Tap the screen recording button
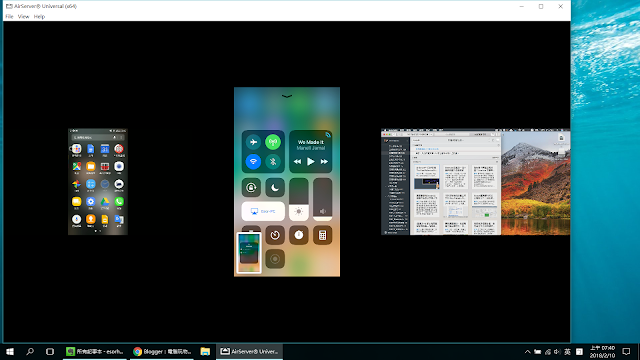Image resolution: width=640 pixels, height=360 pixels. pos(275,259)
